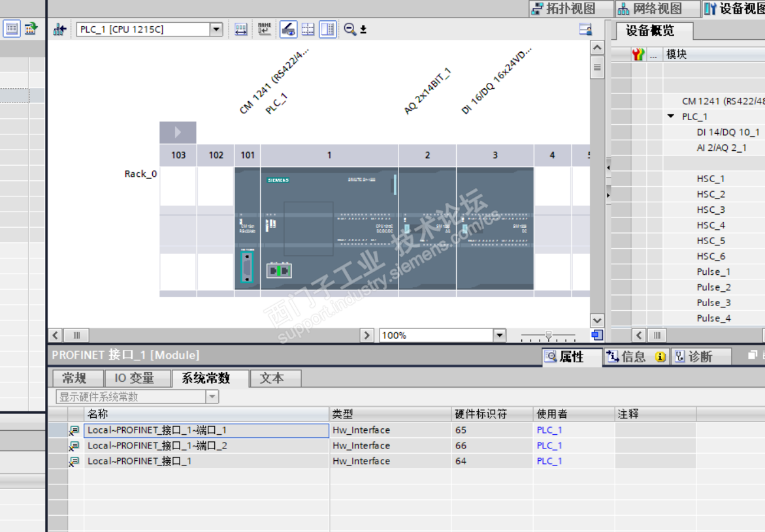Open the PLC_1 [CPU 1215C] device dropdown
The image size is (765, 532).
216,29
